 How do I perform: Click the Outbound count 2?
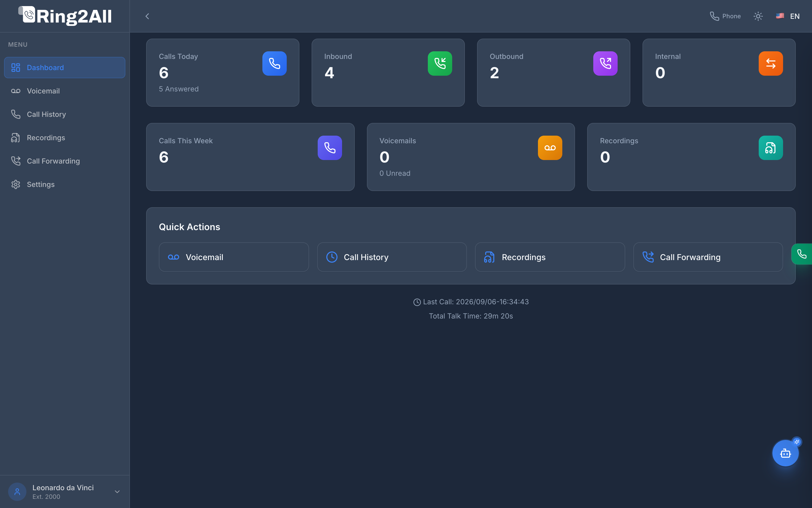coord(495,73)
